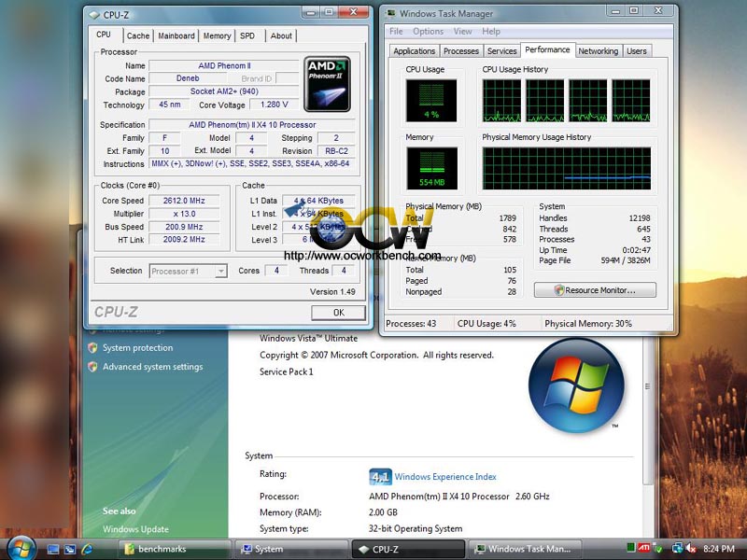
Task: Click the AMD Phenom II logo image
Action: 328,84
